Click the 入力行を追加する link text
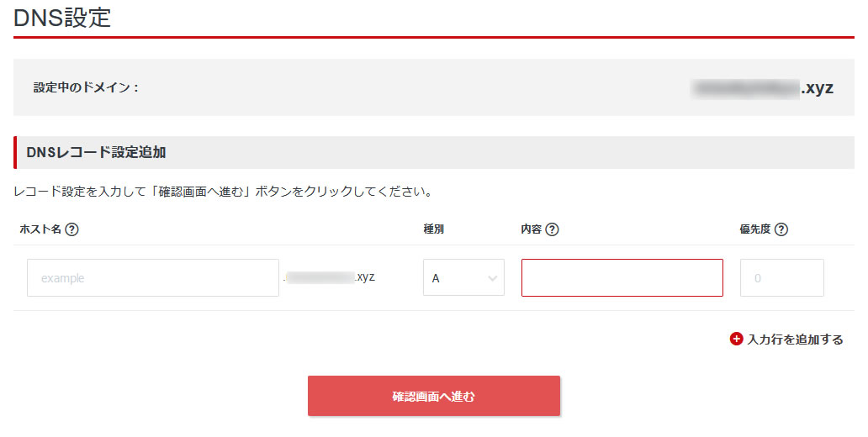This screenshot has width=868, height=437. pos(795,340)
